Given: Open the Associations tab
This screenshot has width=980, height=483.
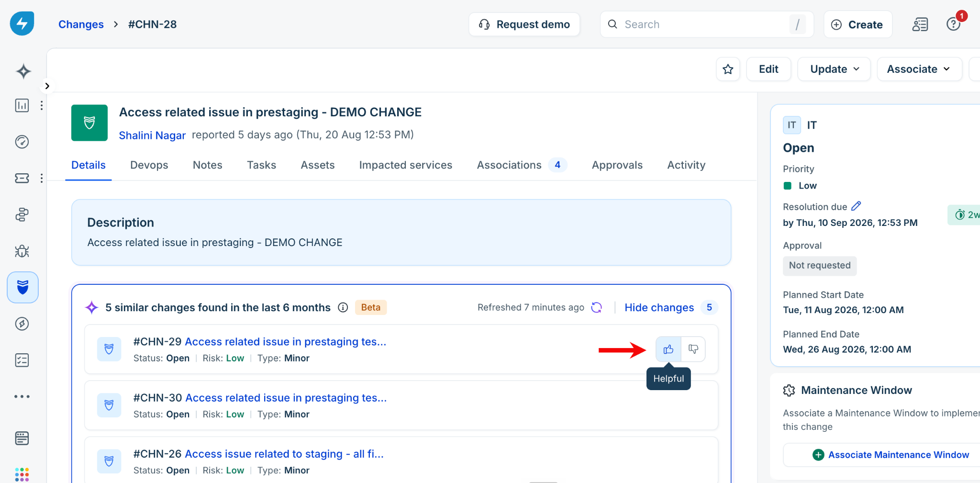Looking at the screenshot, I should (522, 165).
